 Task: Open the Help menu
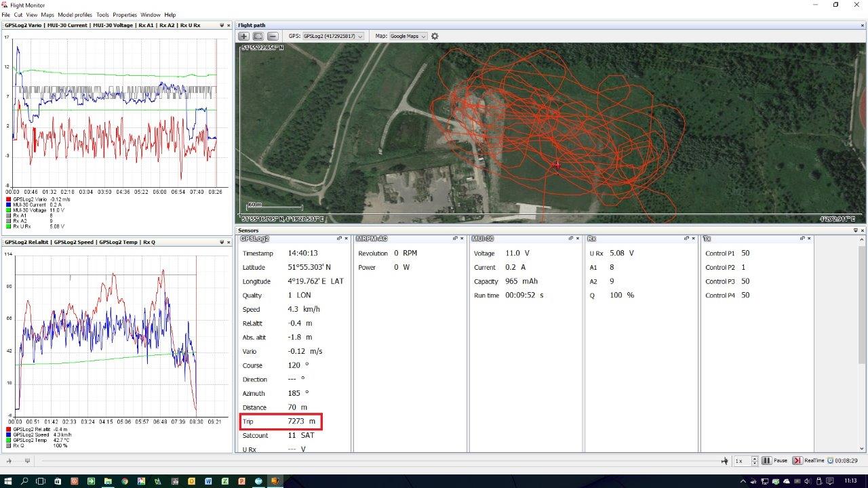pos(170,15)
